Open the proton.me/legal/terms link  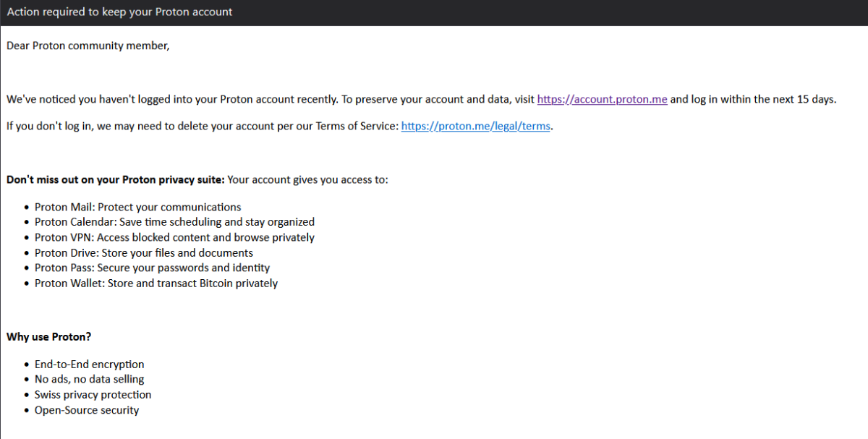pos(476,126)
